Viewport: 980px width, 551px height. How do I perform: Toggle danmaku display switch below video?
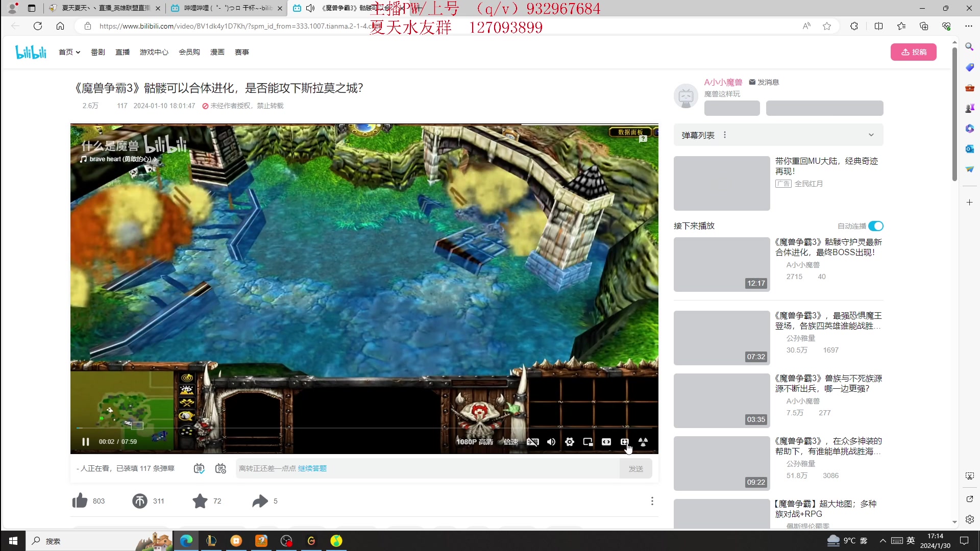pyautogui.click(x=199, y=468)
